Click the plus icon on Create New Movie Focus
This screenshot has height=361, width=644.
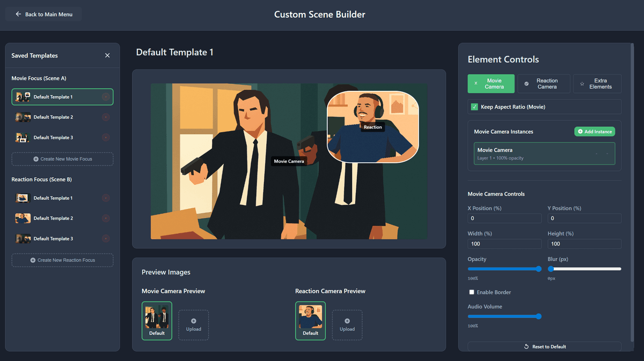tap(36, 158)
